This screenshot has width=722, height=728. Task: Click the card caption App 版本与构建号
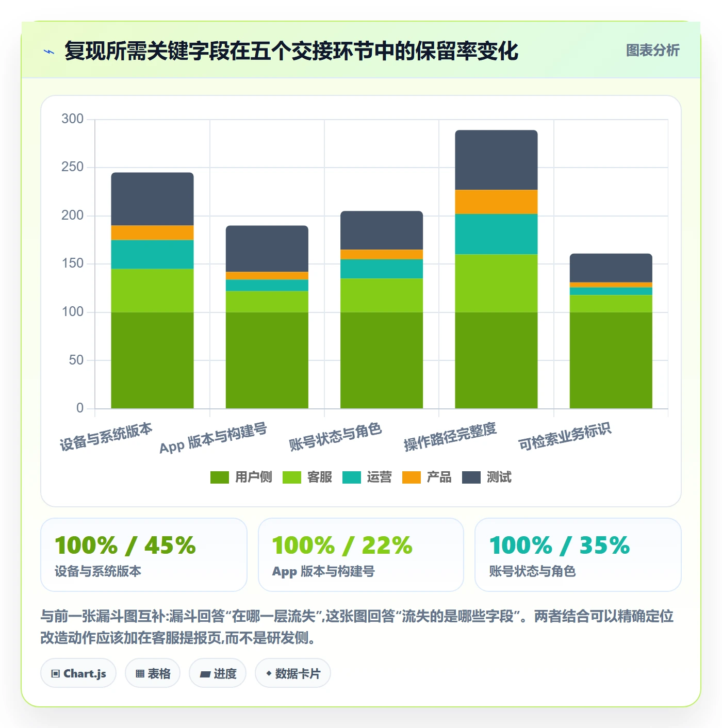pos(323,571)
